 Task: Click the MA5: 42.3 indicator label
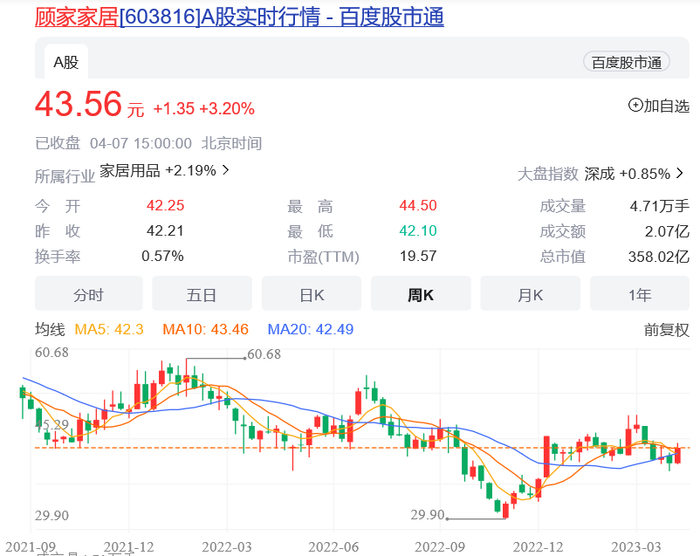[x=109, y=330]
